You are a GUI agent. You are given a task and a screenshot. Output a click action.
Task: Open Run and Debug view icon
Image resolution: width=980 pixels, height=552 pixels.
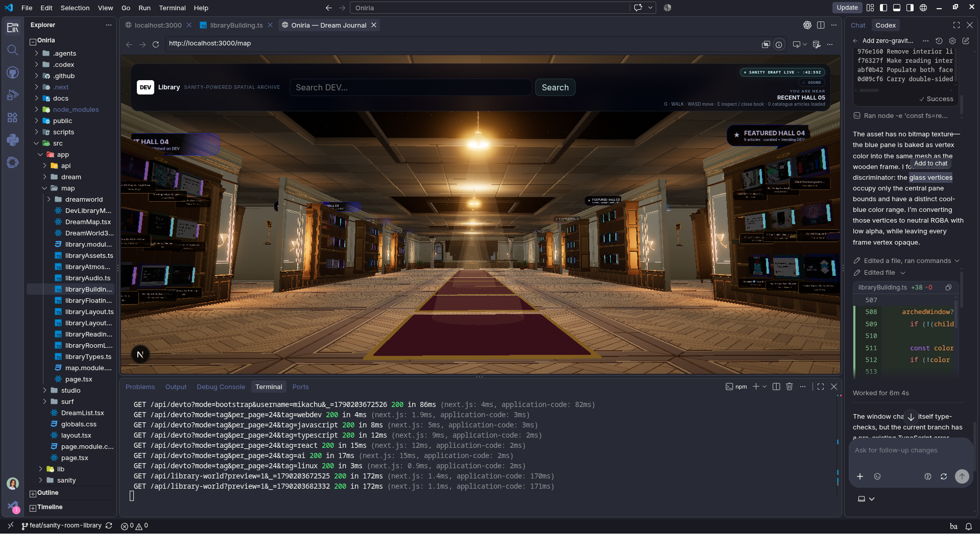click(13, 95)
